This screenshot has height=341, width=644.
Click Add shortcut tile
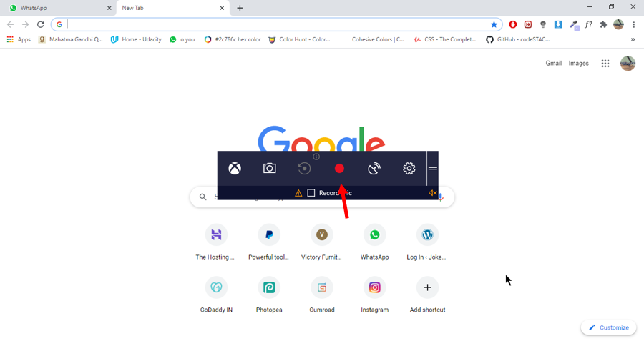point(427,295)
